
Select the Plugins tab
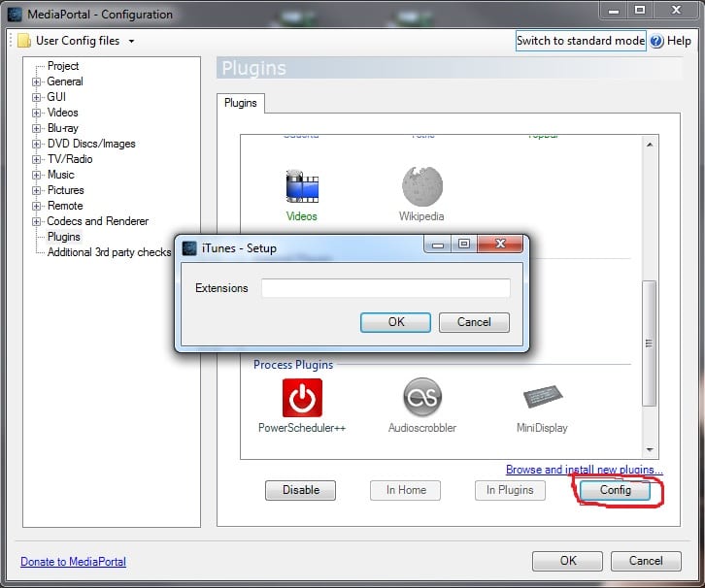[240, 103]
